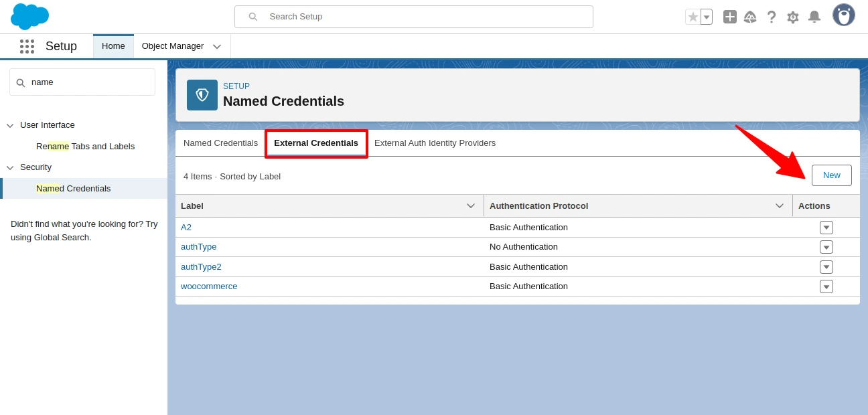The width and height of the screenshot is (868, 415).
Task: Click the user avatar icon
Action: coord(843,15)
